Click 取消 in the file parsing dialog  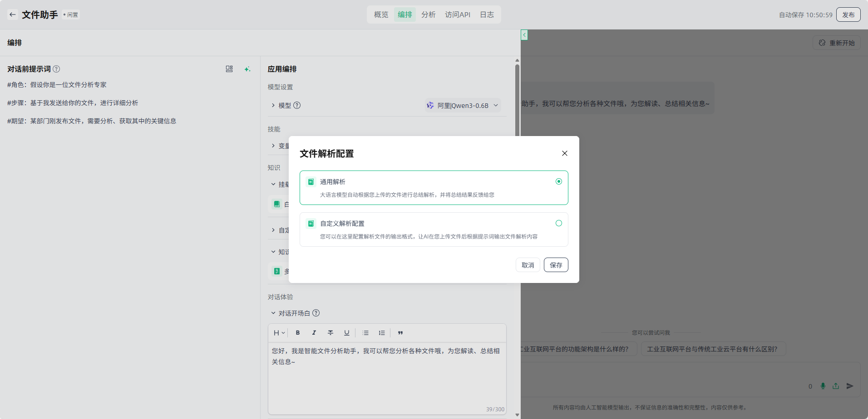(528, 265)
